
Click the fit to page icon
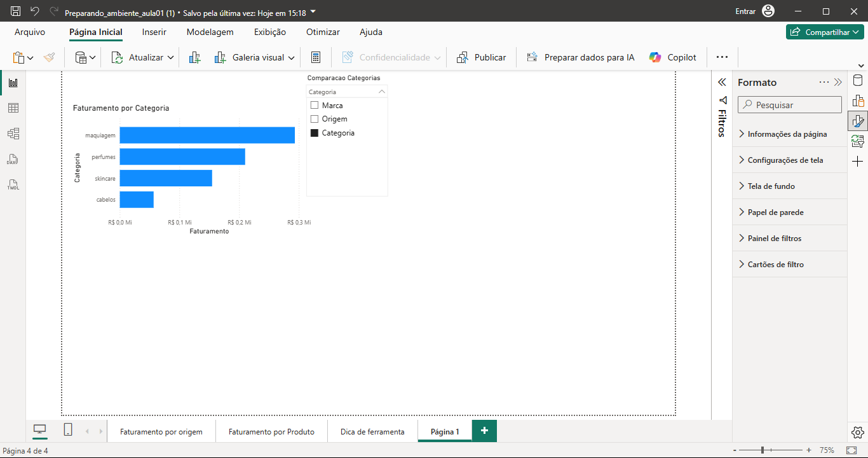coord(851,450)
